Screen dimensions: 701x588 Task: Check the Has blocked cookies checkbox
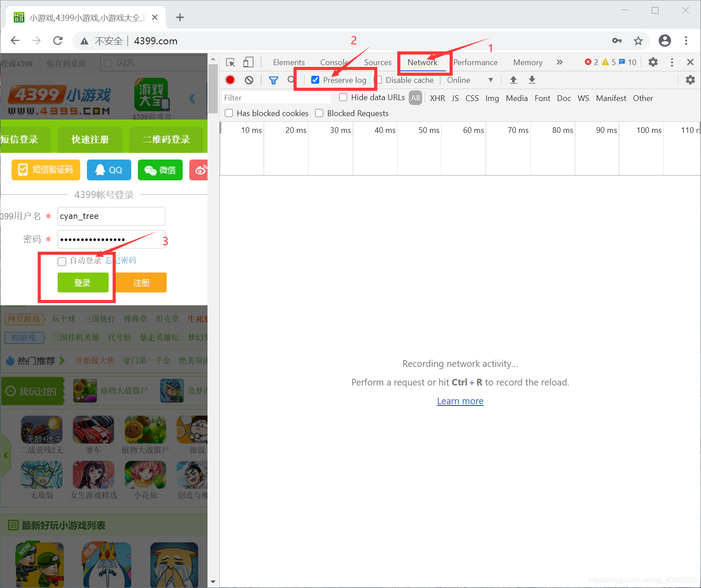[229, 113]
